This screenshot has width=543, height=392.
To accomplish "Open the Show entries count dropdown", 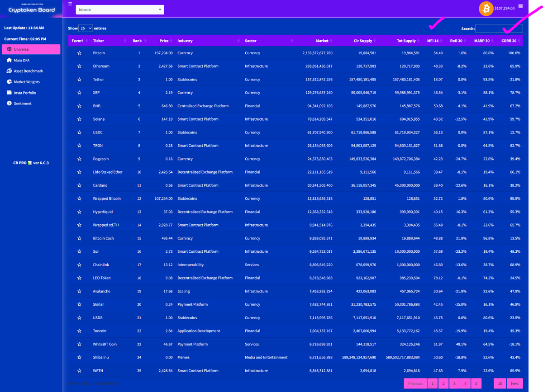I will pos(86,28).
